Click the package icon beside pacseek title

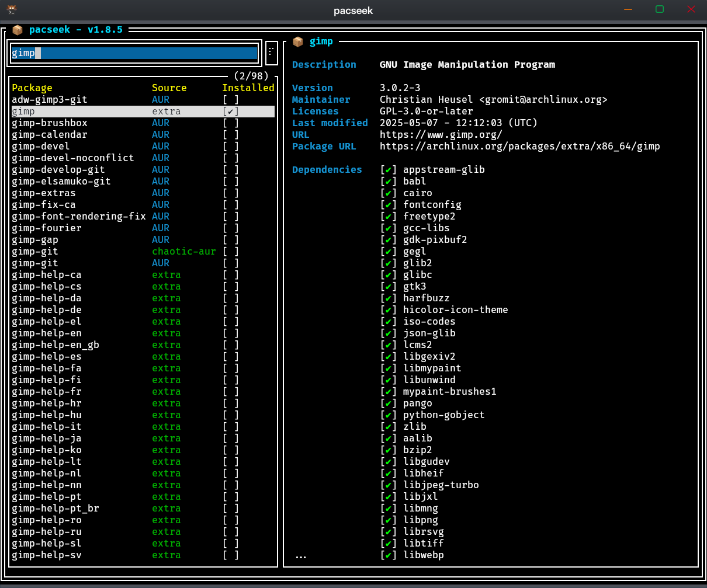click(x=18, y=29)
